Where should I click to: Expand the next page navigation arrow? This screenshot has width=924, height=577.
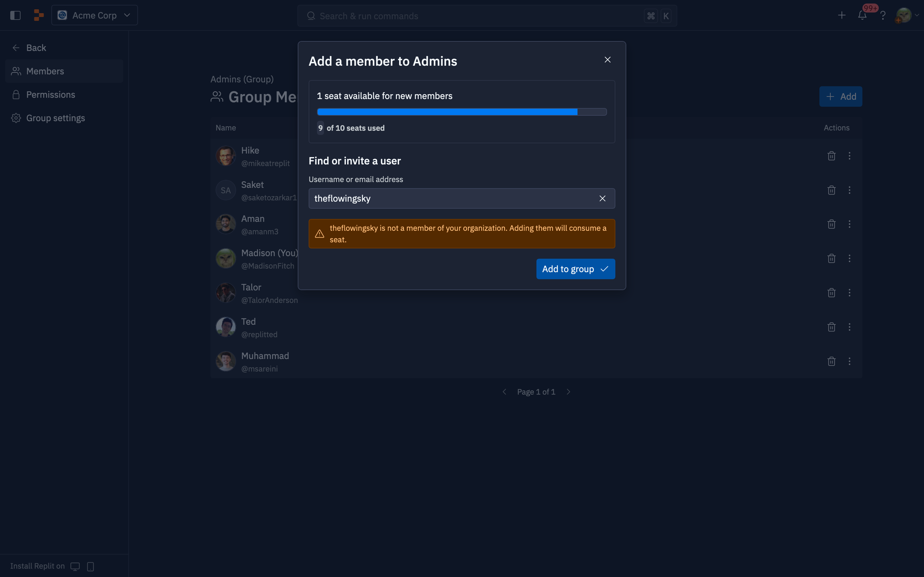click(569, 391)
